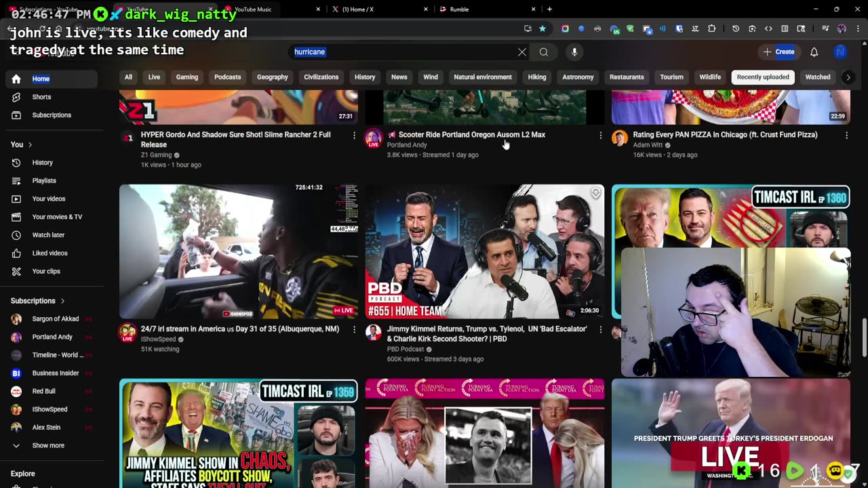Open options for Jimmy Kimmel Returns video

tap(600, 329)
